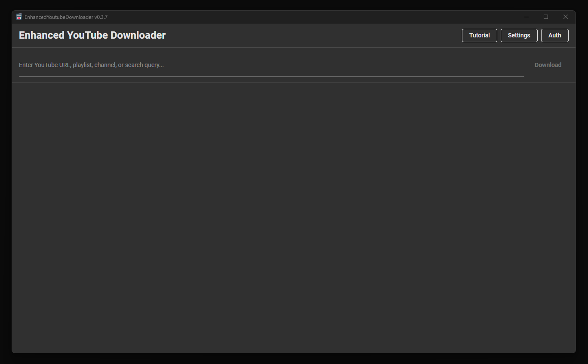Click the underline beneath the URL field
The image size is (588, 364).
tap(271, 76)
